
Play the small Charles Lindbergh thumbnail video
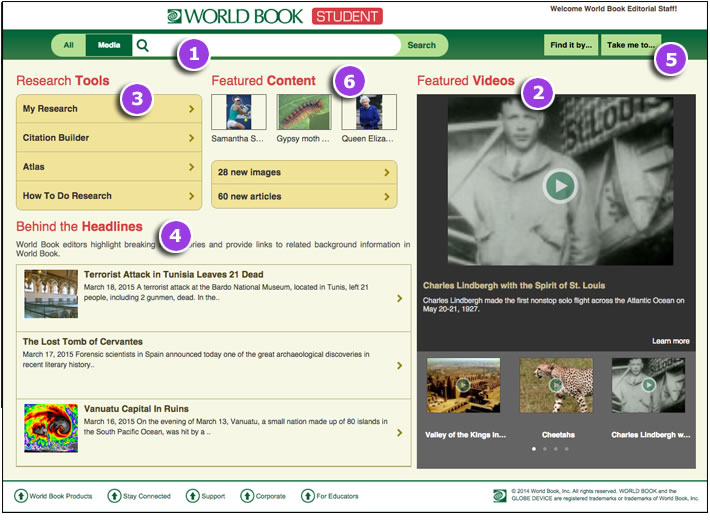(x=648, y=385)
